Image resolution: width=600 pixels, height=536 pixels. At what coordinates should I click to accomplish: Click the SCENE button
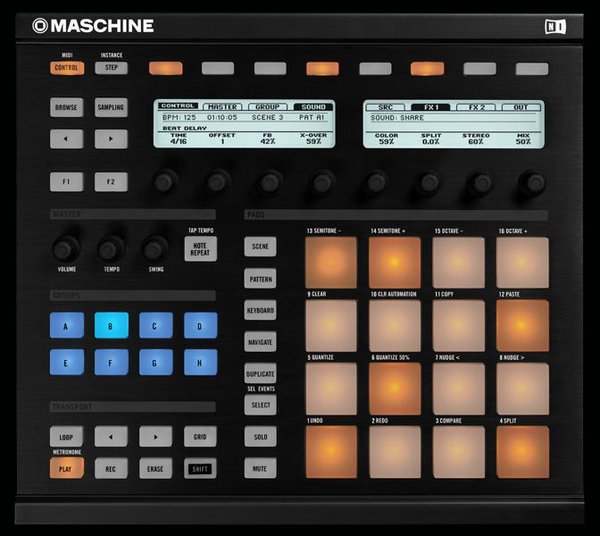tap(260, 246)
